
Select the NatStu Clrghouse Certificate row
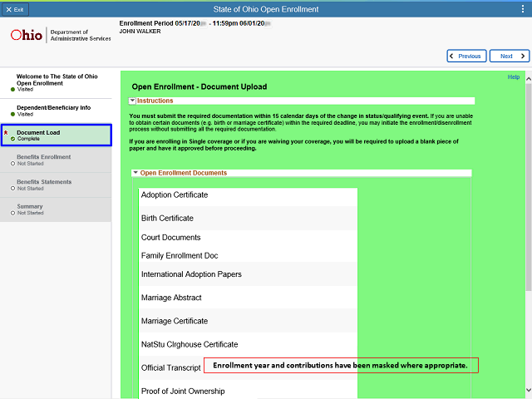pos(248,344)
